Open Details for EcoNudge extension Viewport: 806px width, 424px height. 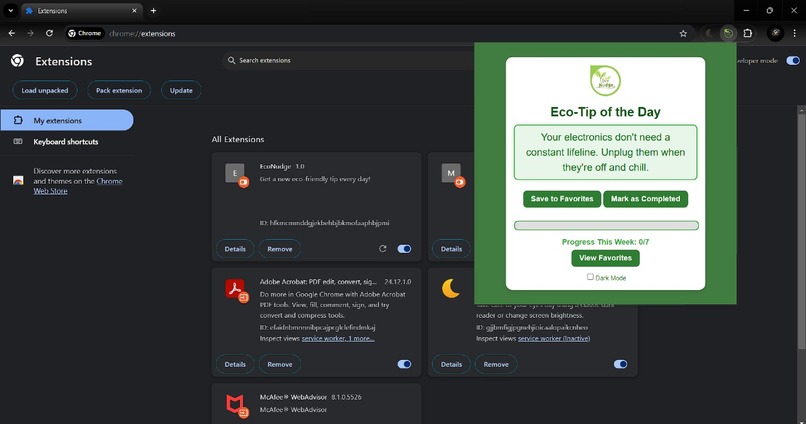(235, 249)
